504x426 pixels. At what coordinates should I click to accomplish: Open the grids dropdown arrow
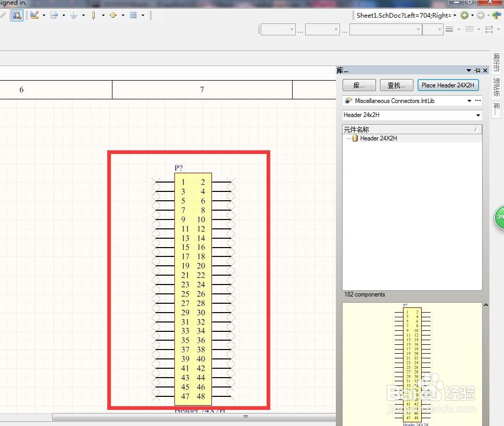tap(143, 15)
